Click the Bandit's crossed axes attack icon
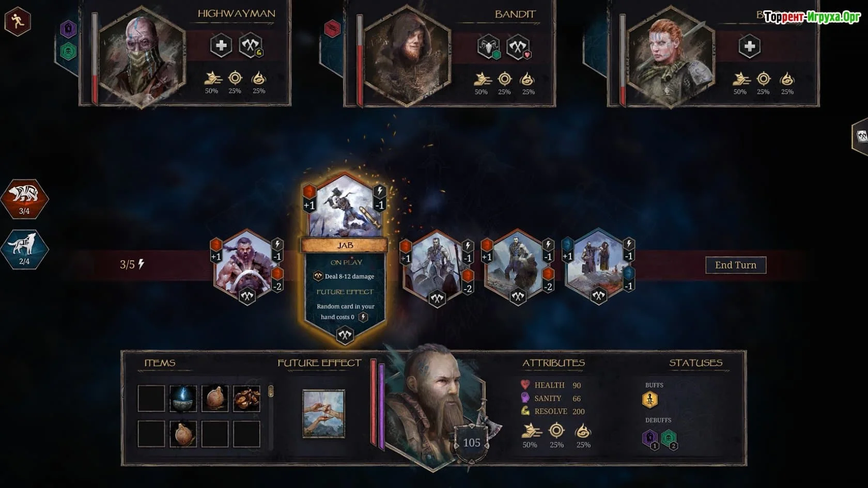 point(518,47)
